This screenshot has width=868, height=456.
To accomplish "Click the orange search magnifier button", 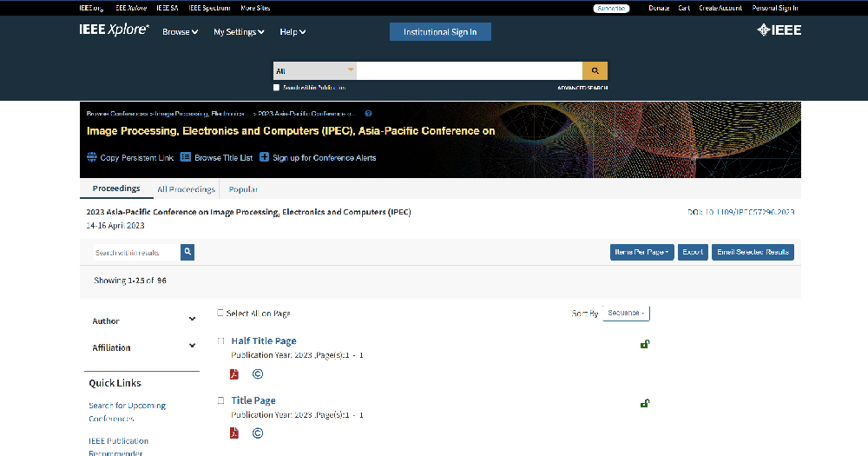I will 595,70.
